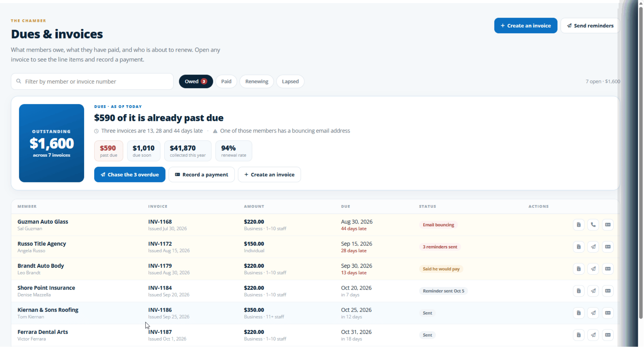Screen dimensions: 644x347
Task: Click the phone icon for Guzman Auto Glass
Action: point(593,225)
